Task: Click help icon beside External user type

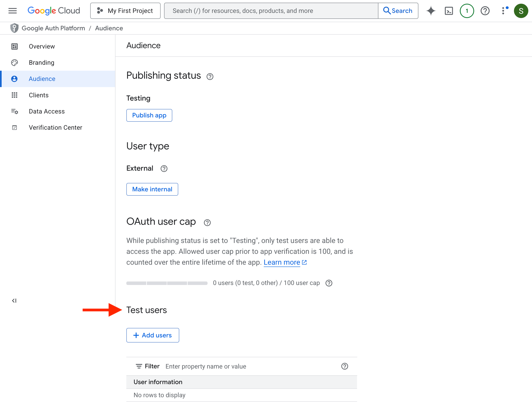Action: 164,168
